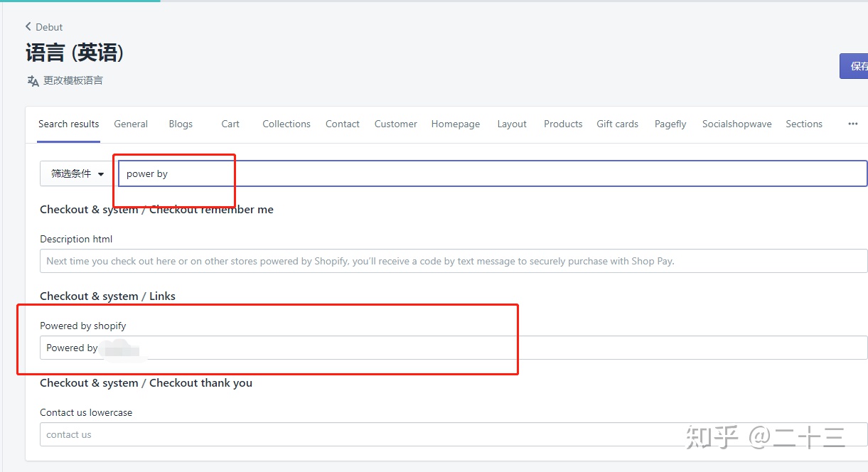Switch to the Products tab
Viewport: 868px width, 472px height.
pyautogui.click(x=563, y=124)
